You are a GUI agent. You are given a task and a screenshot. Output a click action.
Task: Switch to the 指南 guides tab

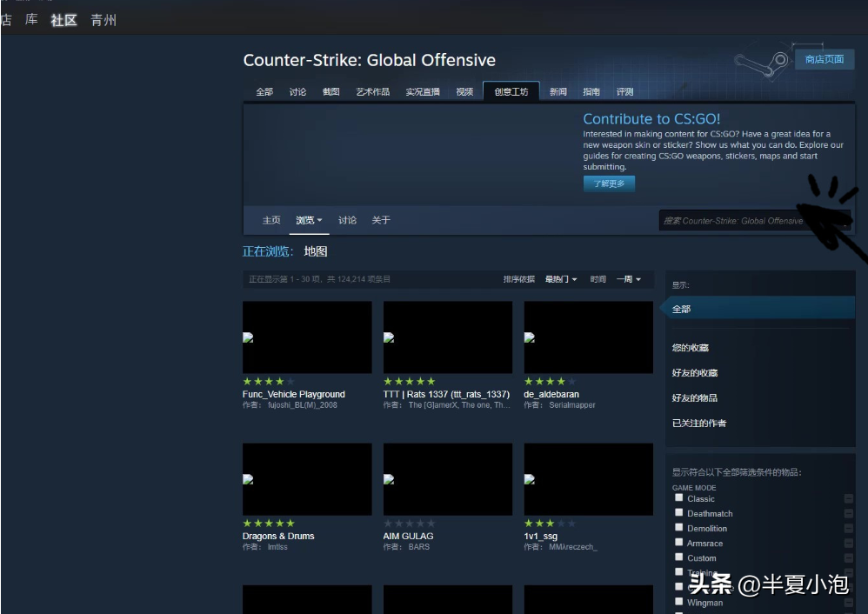pos(591,92)
